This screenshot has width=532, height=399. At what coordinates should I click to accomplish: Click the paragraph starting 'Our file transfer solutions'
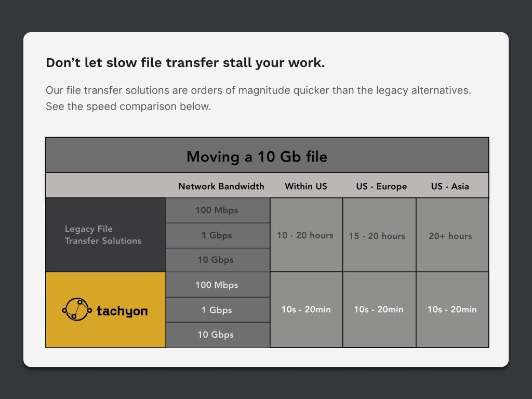(x=258, y=98)
